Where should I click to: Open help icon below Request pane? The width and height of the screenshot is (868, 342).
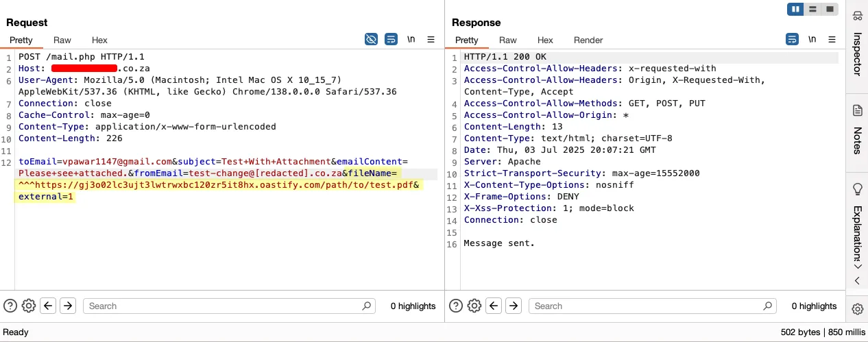click(x=10, y=306)
